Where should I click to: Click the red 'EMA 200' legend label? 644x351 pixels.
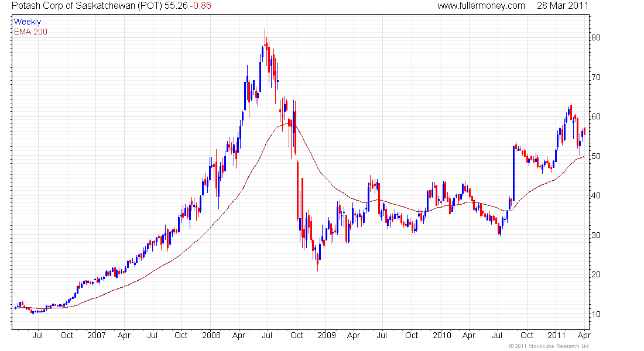[30, 32]
